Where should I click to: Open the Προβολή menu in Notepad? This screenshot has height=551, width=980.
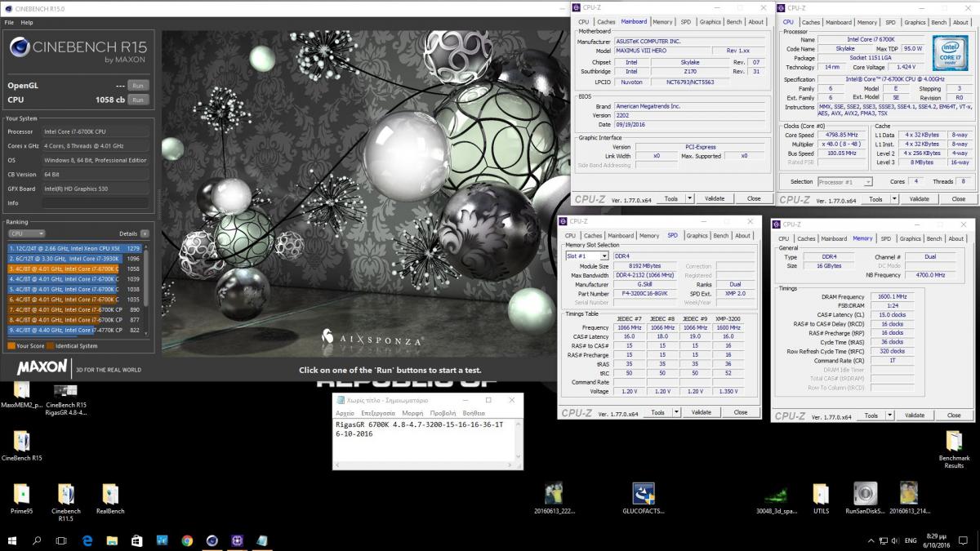pyautogui.click(x=443, y=413)
